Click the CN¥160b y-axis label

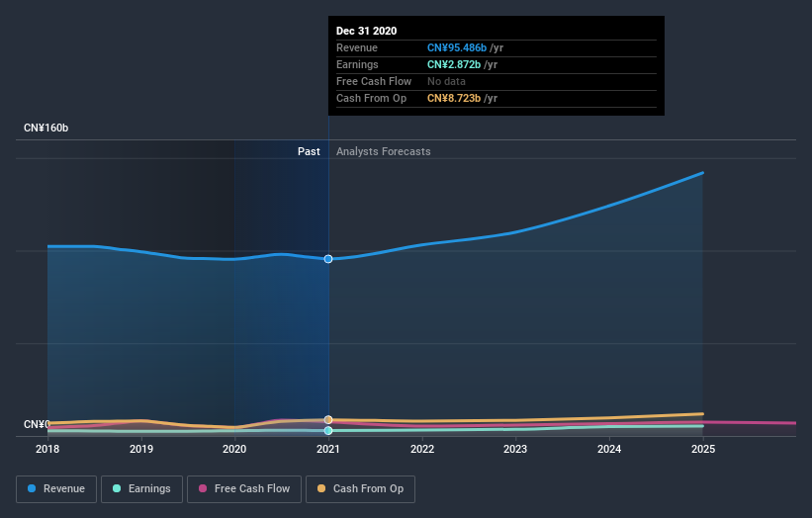coord(46,128)
